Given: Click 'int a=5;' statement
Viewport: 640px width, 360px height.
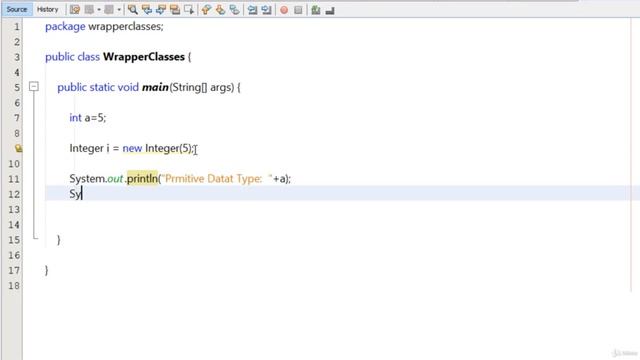Looking at the screenshot, I should tap(88, 118).
